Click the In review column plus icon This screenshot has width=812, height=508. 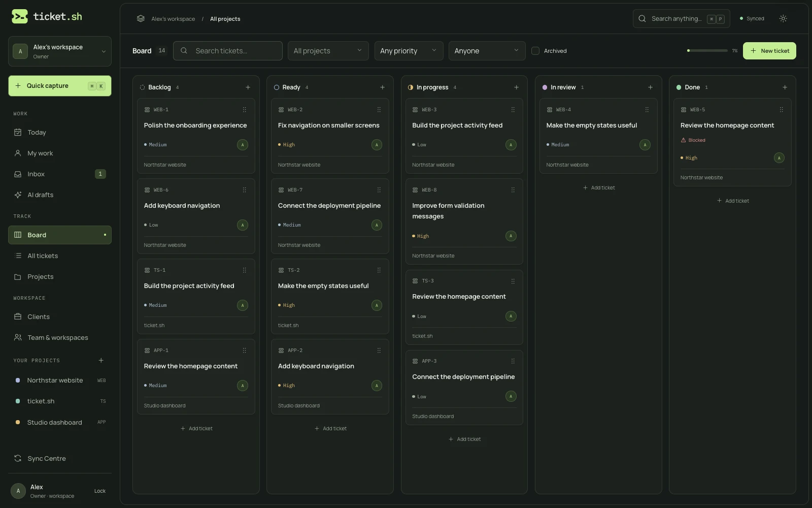tap(651, 87)
